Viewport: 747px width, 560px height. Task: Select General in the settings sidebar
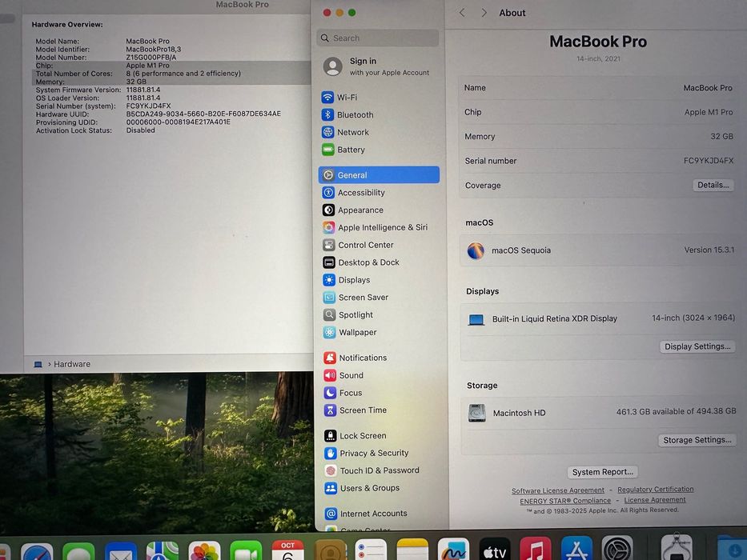click(x=379, y=174)
